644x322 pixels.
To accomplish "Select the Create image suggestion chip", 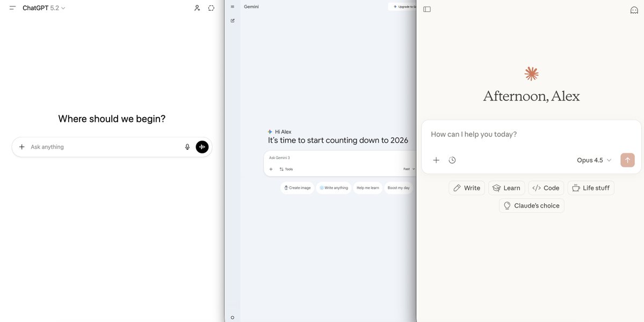I will pos(298,188).
